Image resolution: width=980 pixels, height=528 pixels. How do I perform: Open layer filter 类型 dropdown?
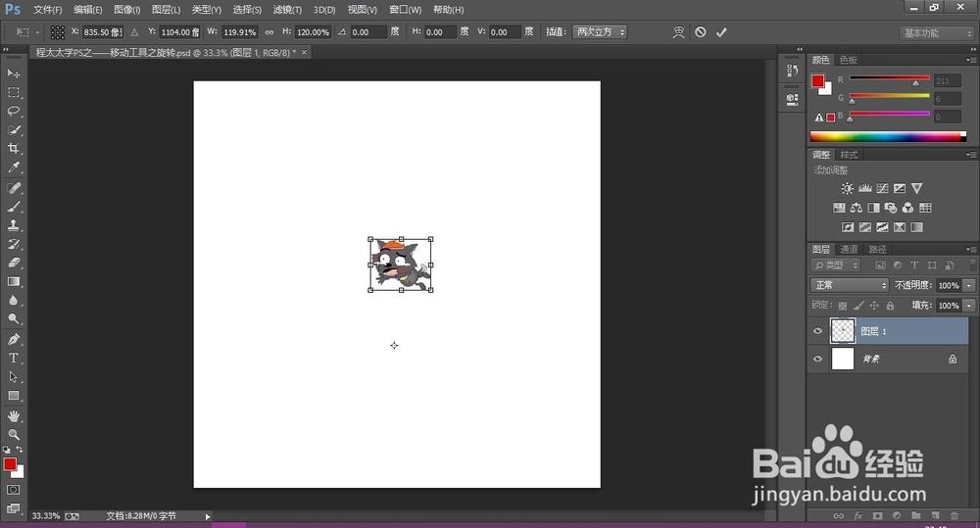pyautogui.click(x=835, y=264)
